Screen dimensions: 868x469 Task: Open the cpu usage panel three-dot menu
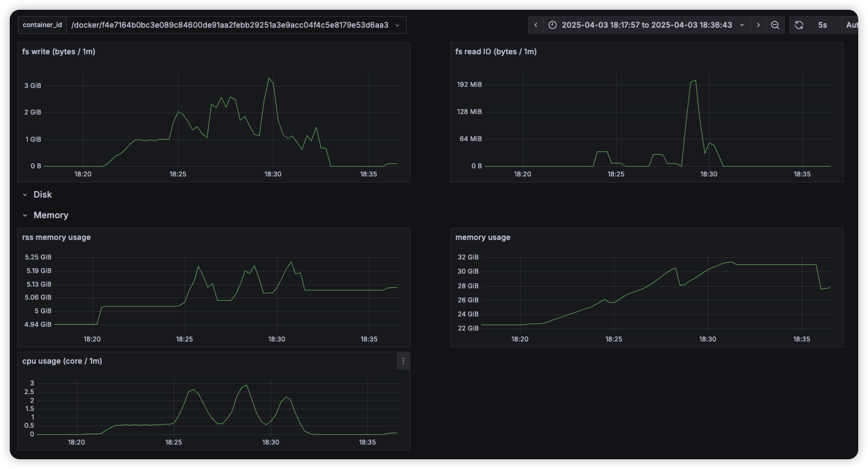pyautogui.click(x=403, y=361)
